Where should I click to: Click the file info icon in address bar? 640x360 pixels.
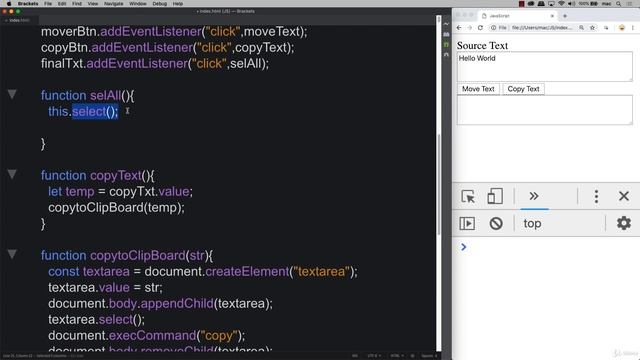[x=493, y=28]
